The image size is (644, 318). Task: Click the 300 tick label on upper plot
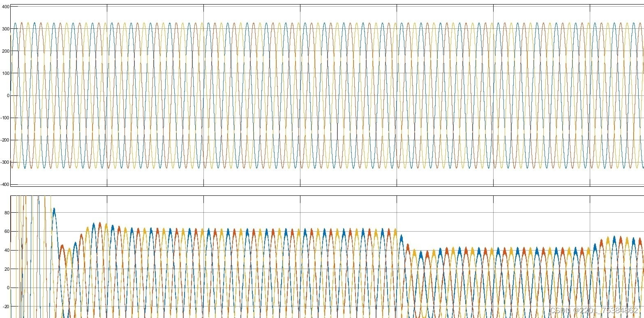(x=5, y=29)
